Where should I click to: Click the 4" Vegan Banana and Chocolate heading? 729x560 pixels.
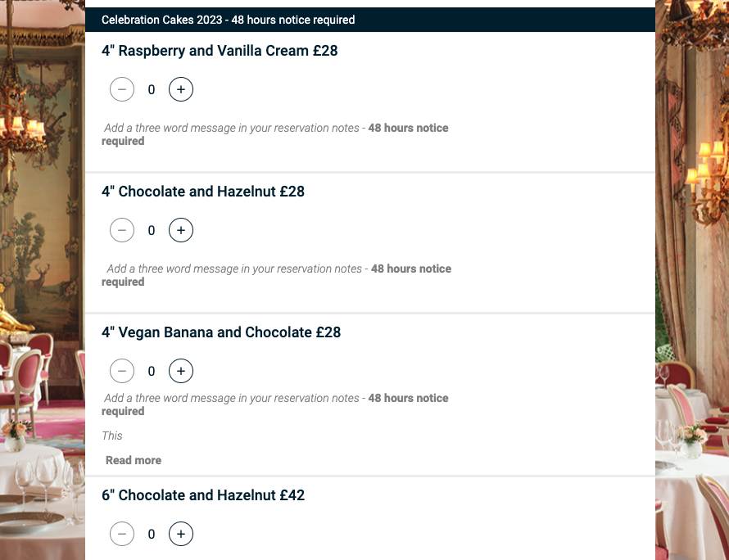[x=221, y=332]
